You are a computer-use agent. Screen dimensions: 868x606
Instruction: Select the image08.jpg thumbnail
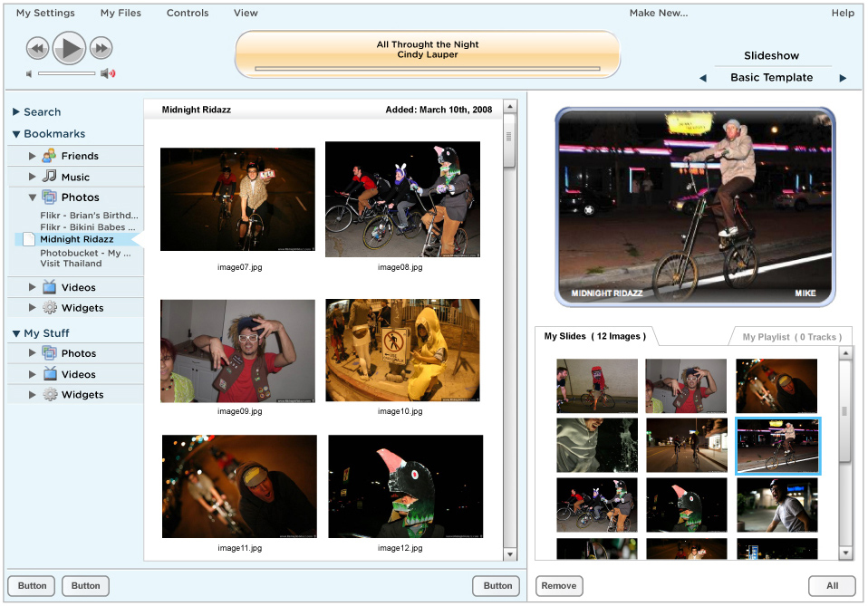point(402,199)
